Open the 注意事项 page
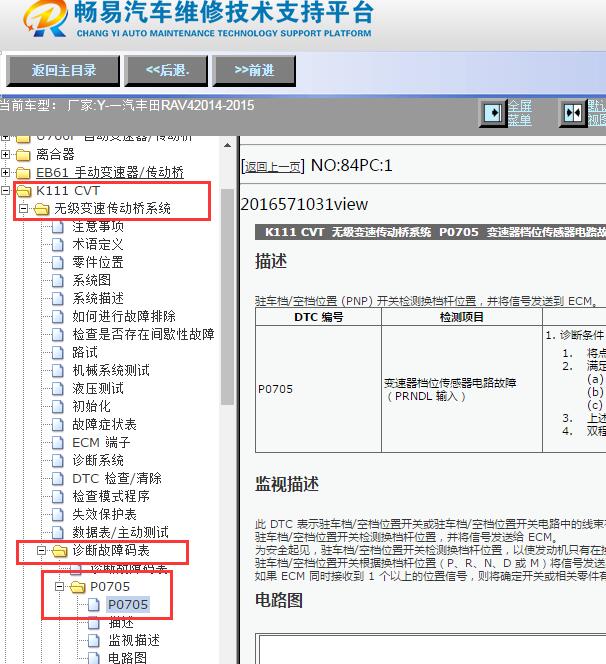Screen dimensions: 606x664 [x=98, y=227]
